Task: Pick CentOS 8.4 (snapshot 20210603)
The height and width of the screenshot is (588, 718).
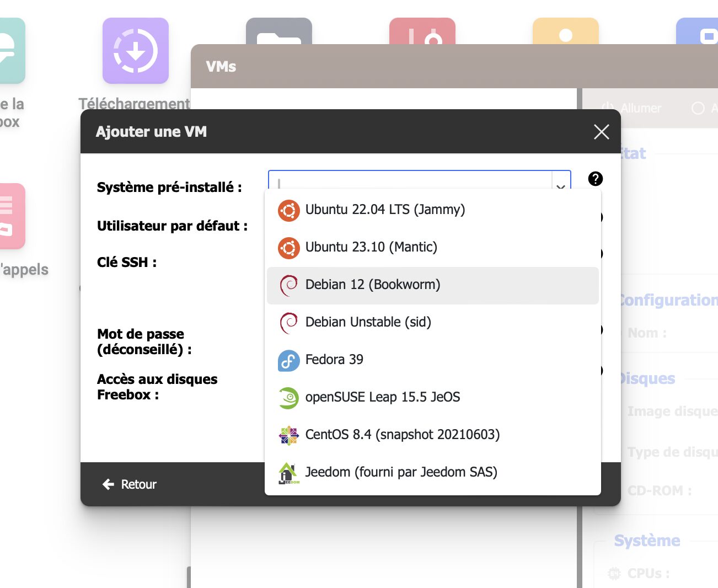Action: (x=433, y=435)
